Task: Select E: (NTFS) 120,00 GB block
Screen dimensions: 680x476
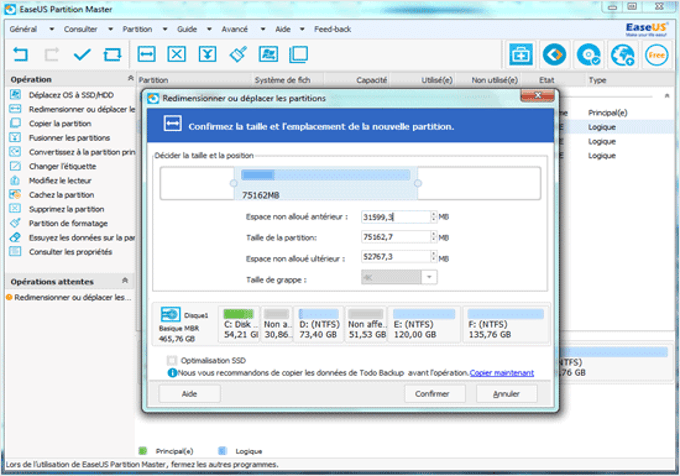Action: 423,324
